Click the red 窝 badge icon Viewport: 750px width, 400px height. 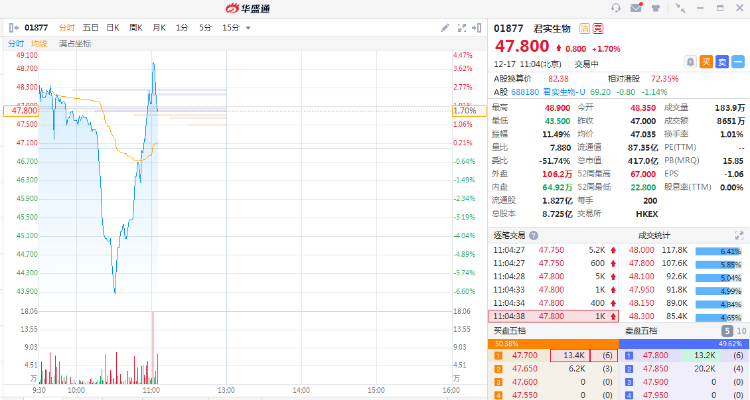tap(598, 28)
